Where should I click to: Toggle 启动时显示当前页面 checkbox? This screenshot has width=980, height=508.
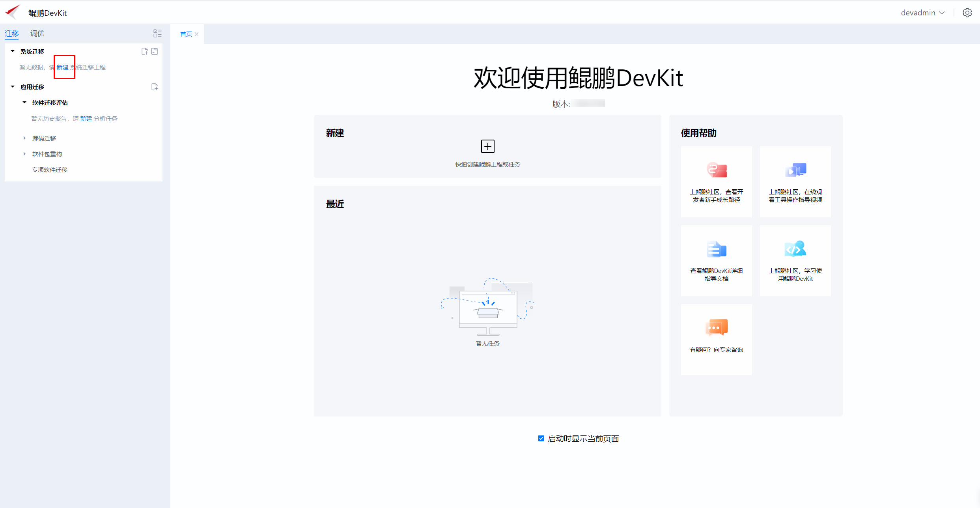(541, 439)
